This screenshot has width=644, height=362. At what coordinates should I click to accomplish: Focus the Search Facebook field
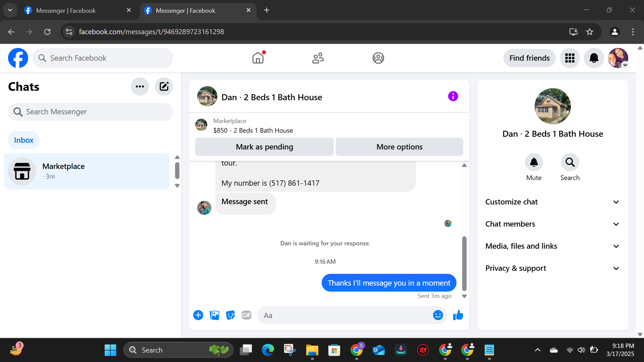click(103, 58)
